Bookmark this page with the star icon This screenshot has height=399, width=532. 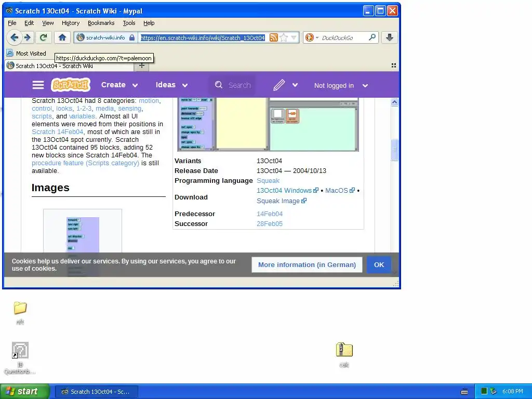tap(284, 37)
